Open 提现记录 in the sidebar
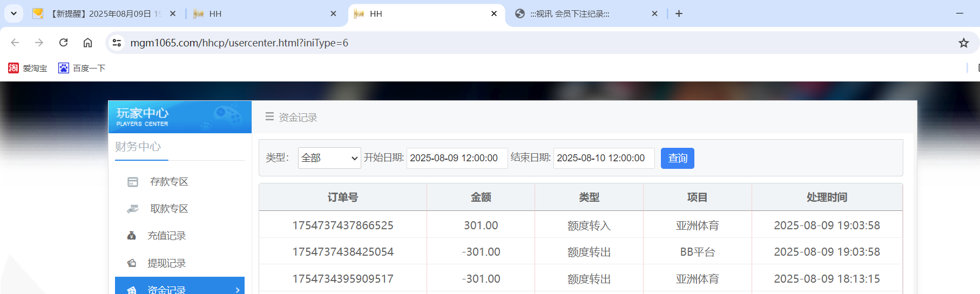Viewport: 980px width, 294px height. point(166,263)
